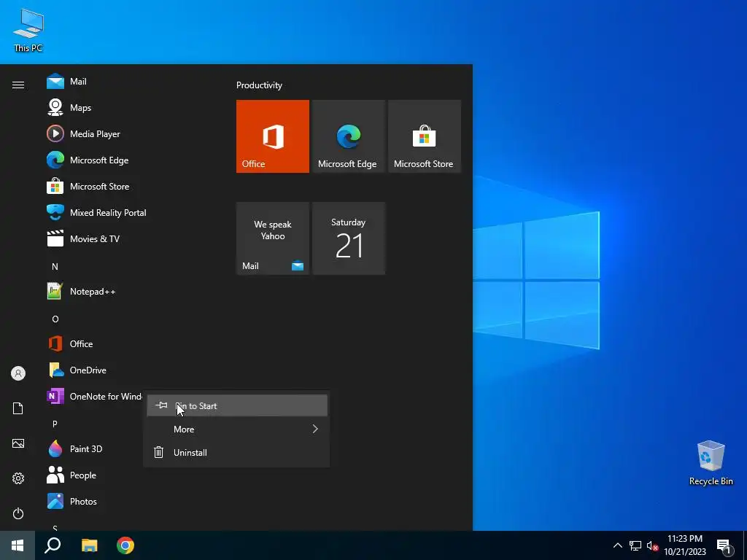Open the taskbar clock and date
The height and width of the screenshot is (560, 747).
684,545
